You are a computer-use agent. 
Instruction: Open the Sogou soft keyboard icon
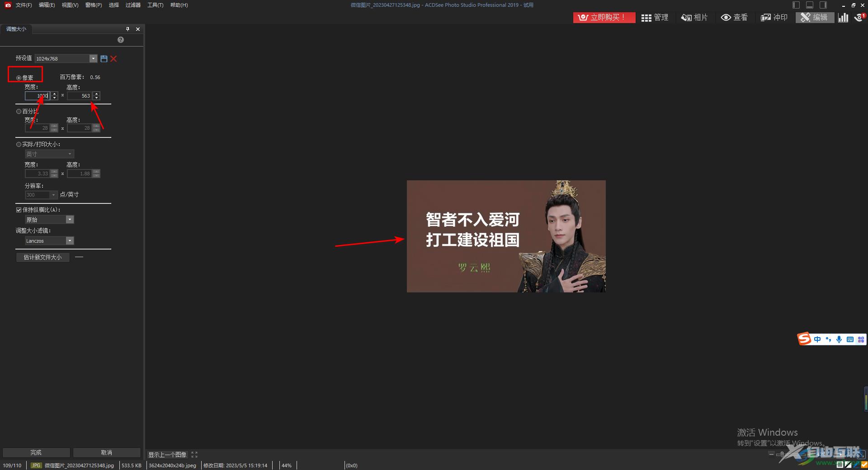[x=850, y=339]
